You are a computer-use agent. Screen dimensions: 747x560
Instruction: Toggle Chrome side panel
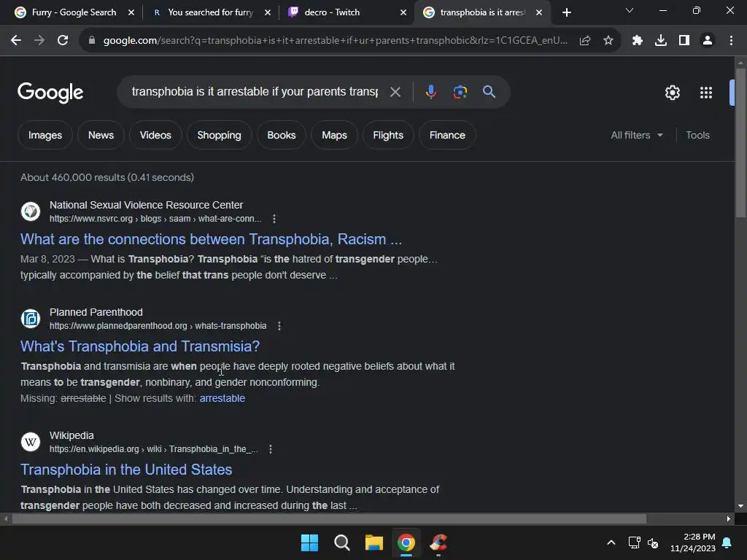pyautogui.click(x=684, y=41)
